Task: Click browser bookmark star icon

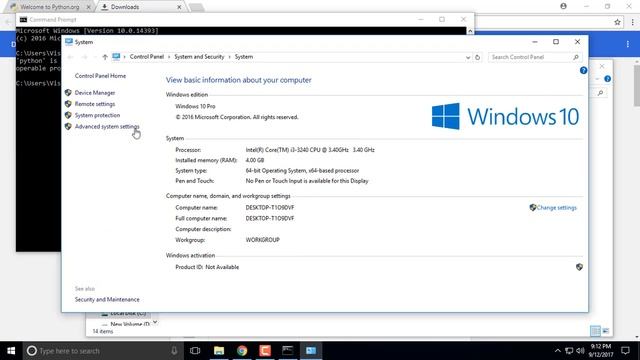Action: click(617, 22)
